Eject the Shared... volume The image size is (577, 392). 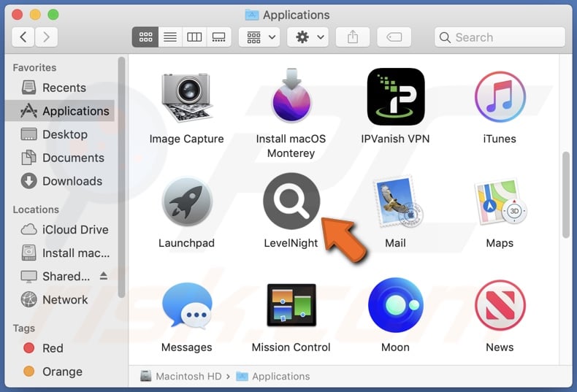point(104,276)
